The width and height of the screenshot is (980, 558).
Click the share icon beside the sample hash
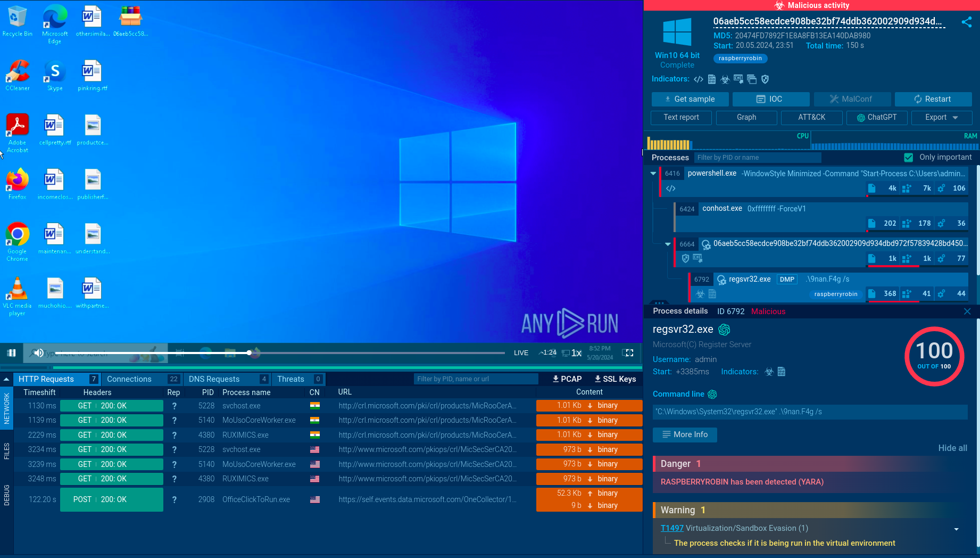pyautogui.click(x=966, y=22)
